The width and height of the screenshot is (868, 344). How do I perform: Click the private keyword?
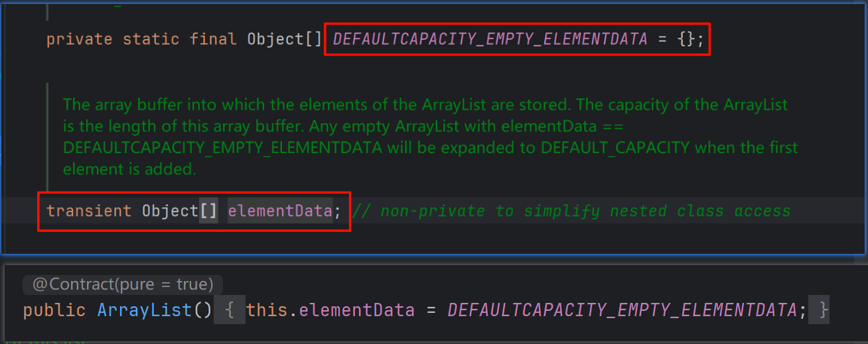click(80, 39)
